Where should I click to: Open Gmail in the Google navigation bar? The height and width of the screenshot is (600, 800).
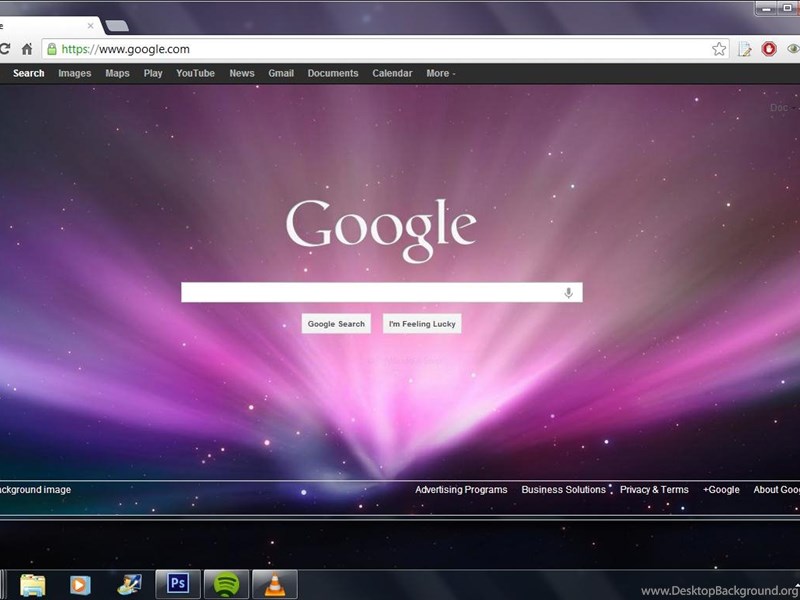(281, 73)
